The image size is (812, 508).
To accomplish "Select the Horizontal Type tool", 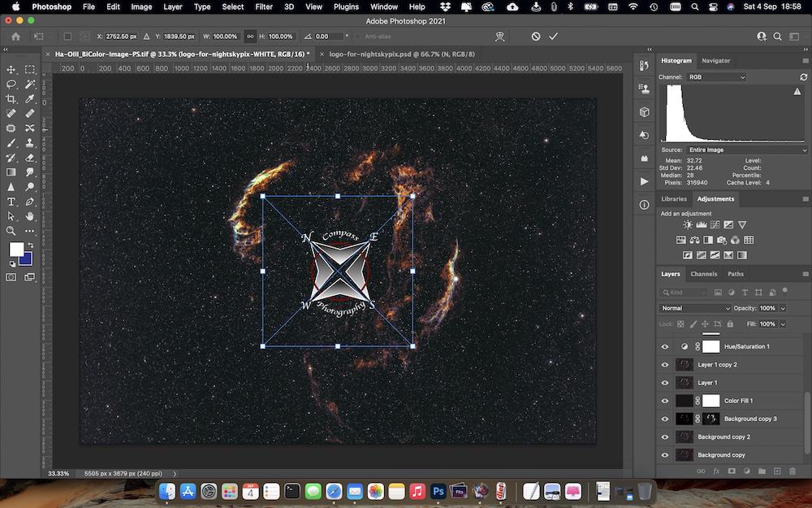I will point(11,202).
